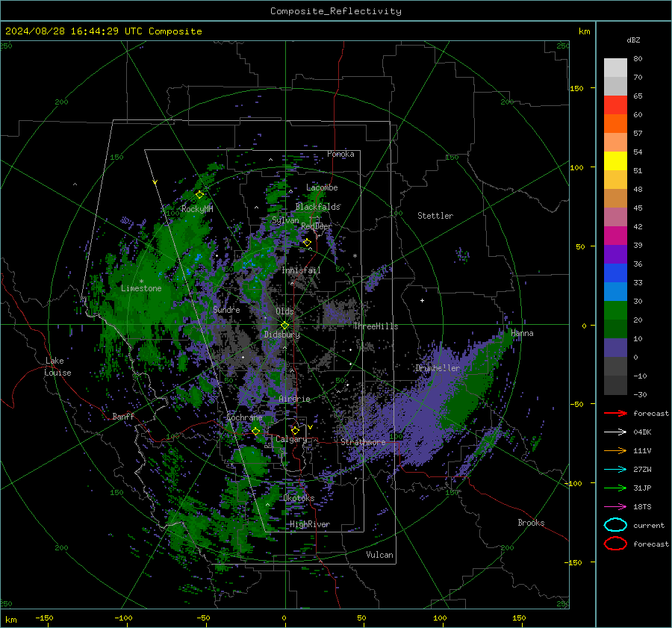Click the Blackfalds city label
This screenshot has height=628, width=672.
click(317, 207)
